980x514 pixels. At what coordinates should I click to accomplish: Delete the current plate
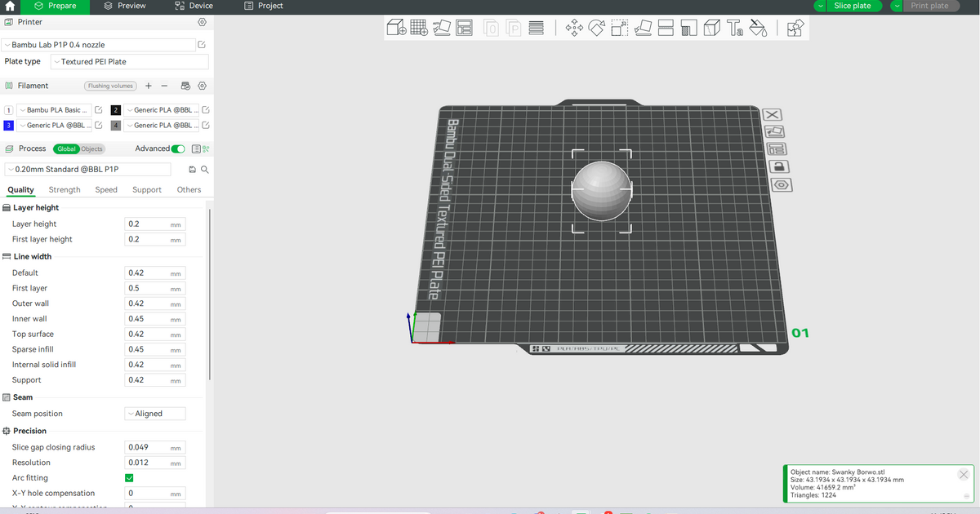click(774, 114)
